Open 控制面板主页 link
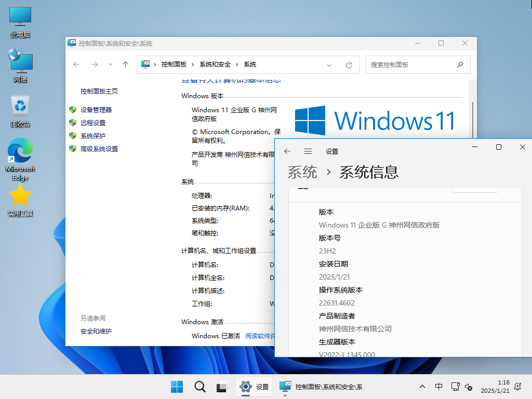 coord(99,91)
